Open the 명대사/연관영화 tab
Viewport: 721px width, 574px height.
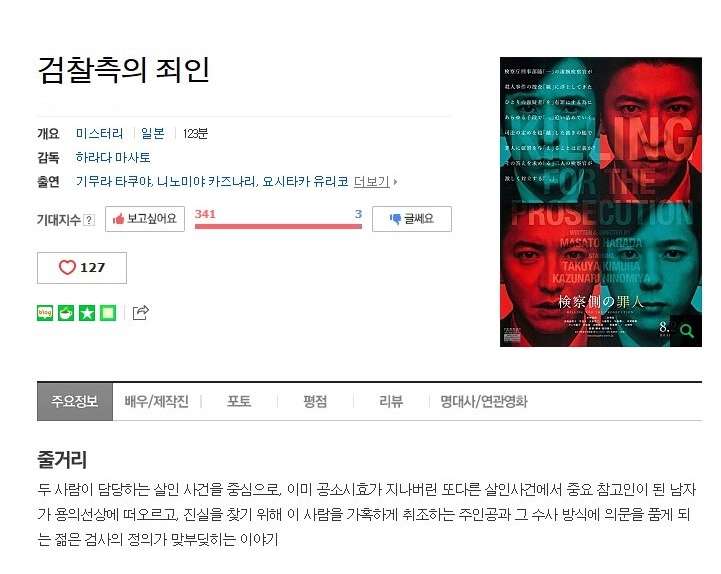[x=484, y=402]
